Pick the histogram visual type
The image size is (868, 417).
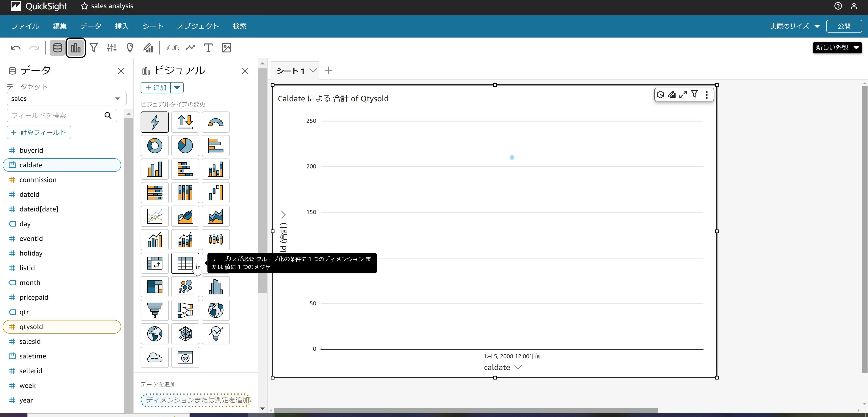click(x=216, y=287)
